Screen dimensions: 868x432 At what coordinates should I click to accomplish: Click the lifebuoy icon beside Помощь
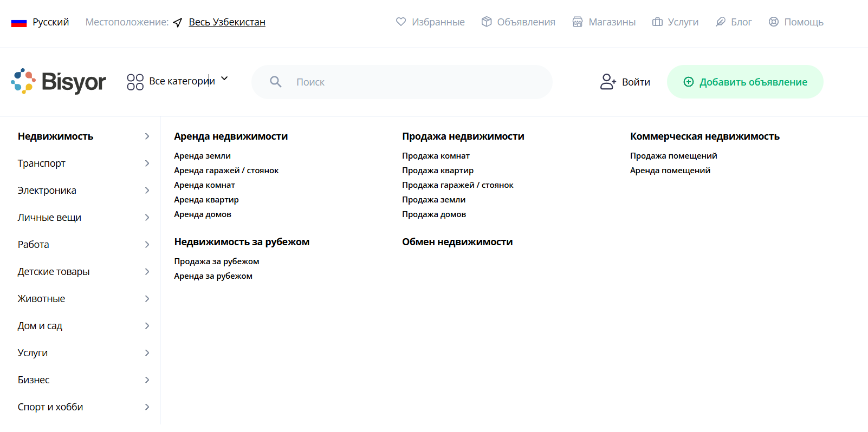tap(774, 22)
